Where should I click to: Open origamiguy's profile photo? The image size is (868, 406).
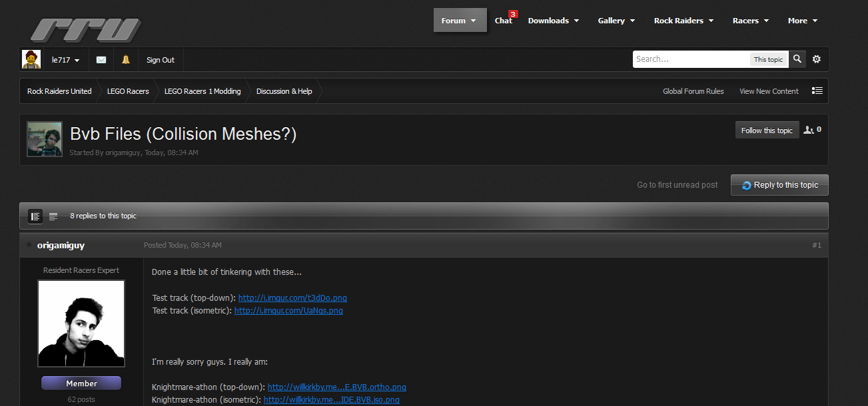(81, 323)
